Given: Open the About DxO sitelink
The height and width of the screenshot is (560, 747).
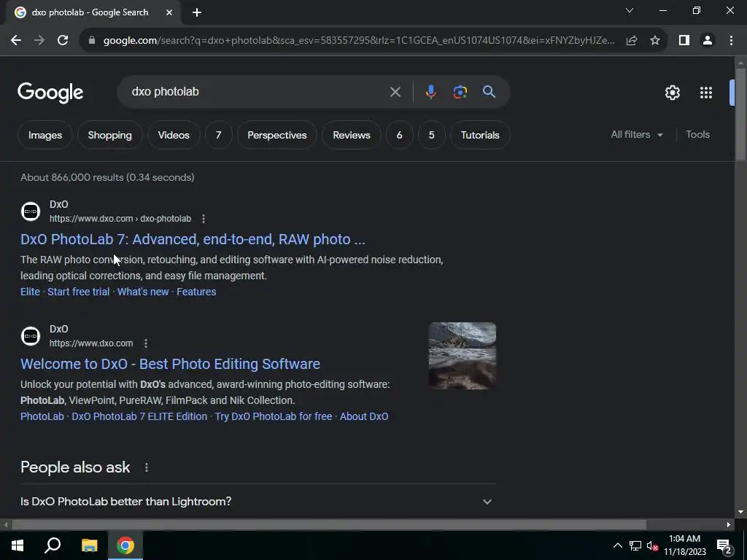Looking at the screenshot, I should pyautogui.click(x=364, y=416).
